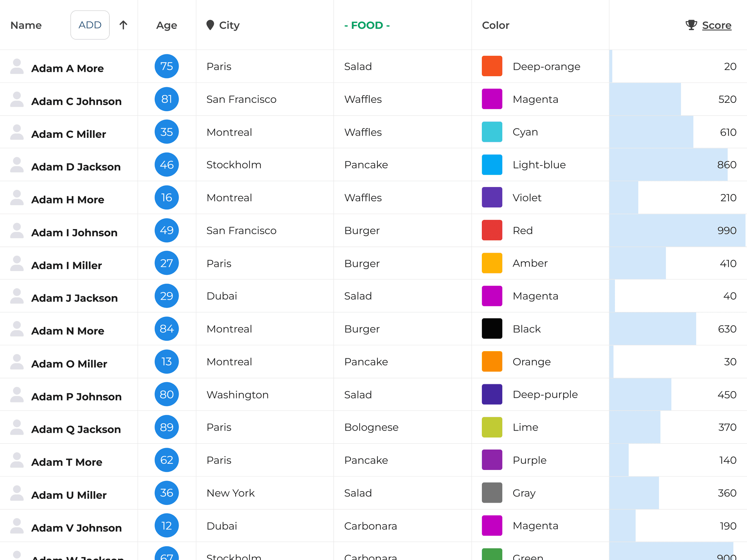Click the Color column header

tap(495, 25)
